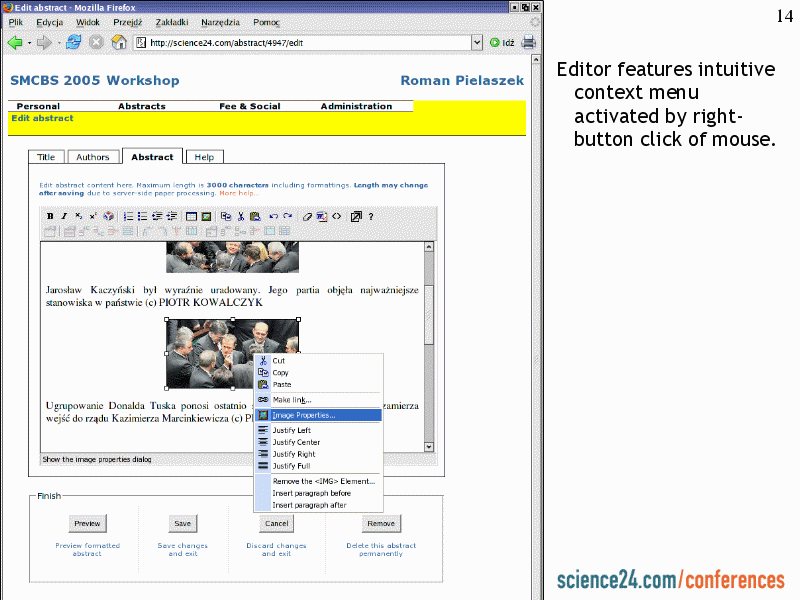Open the back button history arrow
The image size is (800, 600).
tap(30, 43)
